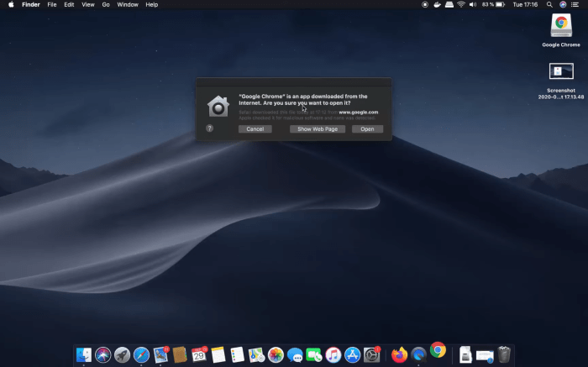Launch FaceTime green icon in Dock
This screenshot has width=588, height=367.
(x=314, y=354)
